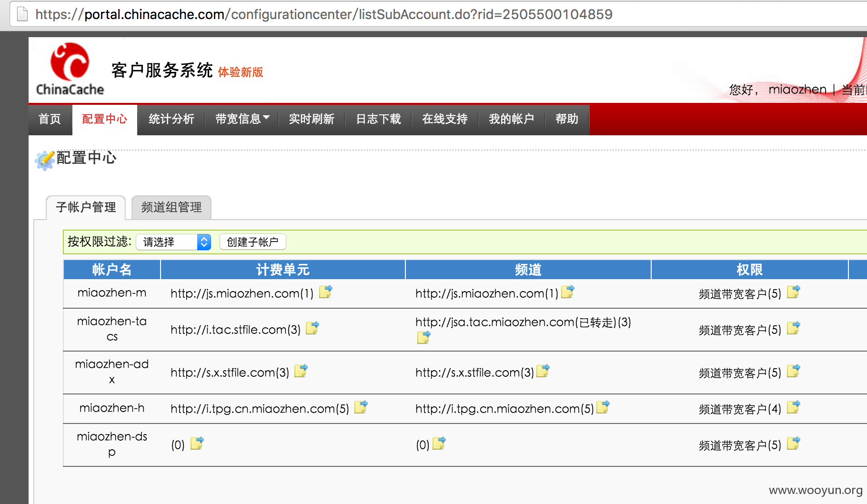Image resolution: width=867 pixels, height=504 pixels.
Task: Open 帮助 navigation item
Action: tap(567, 119)
